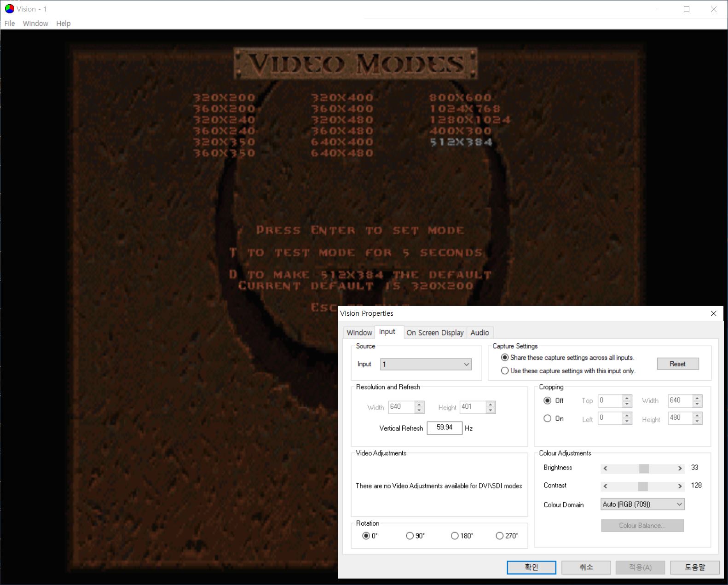Click the resolution Height field
This screenshot has height=585, width=728.
pos(473,407)
